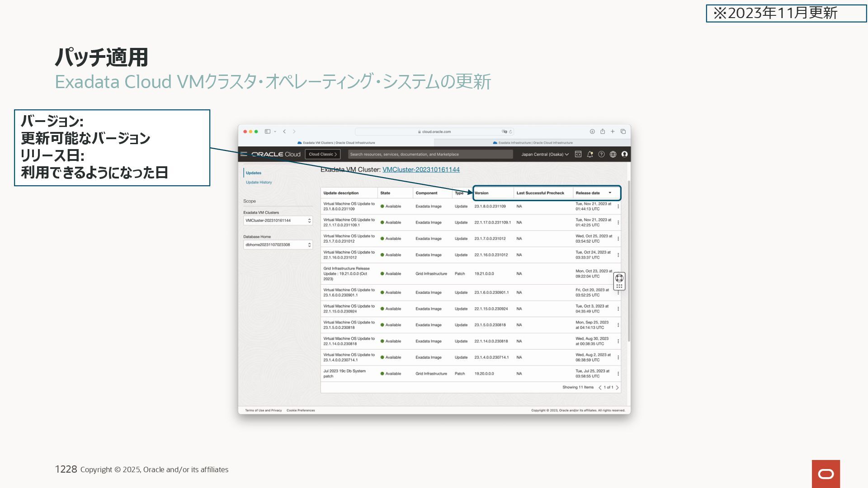Screen dimensions: 868x488
Task: Open actions menu for 23.1.8.0.0.231109 update row
Action: pyautogui.click(x=618, y=206)
